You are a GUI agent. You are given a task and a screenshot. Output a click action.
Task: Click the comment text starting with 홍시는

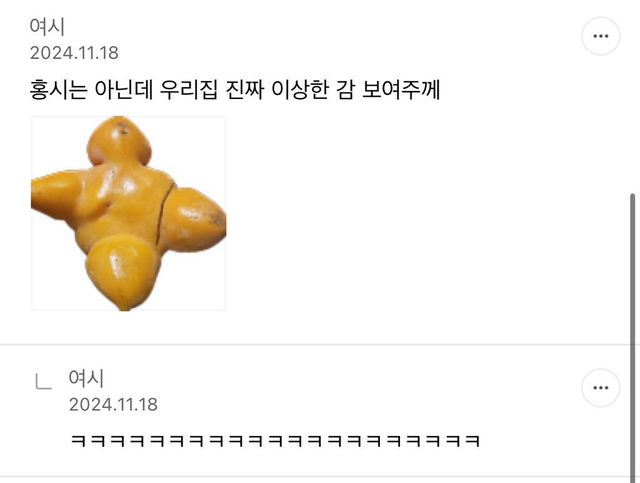pos(235,90)
